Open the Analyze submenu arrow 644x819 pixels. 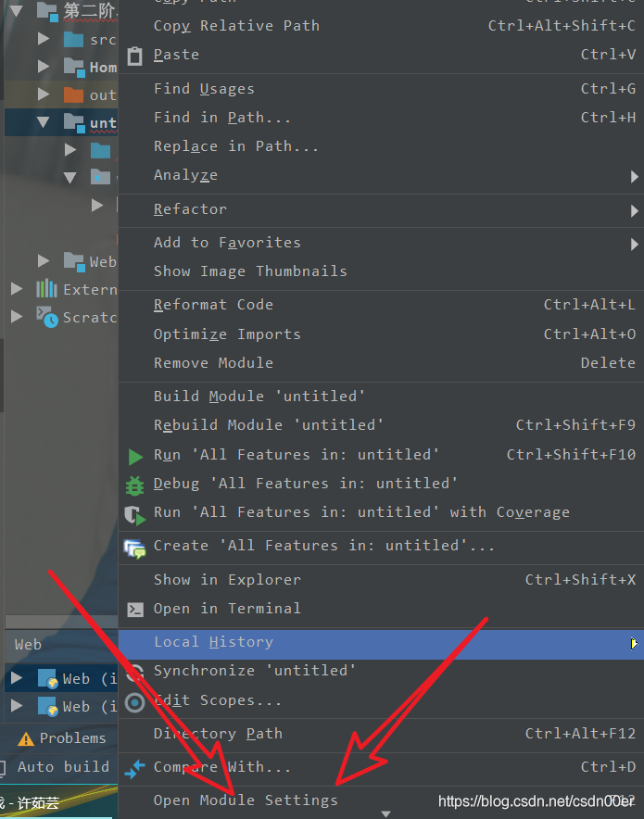click(634, 177)
